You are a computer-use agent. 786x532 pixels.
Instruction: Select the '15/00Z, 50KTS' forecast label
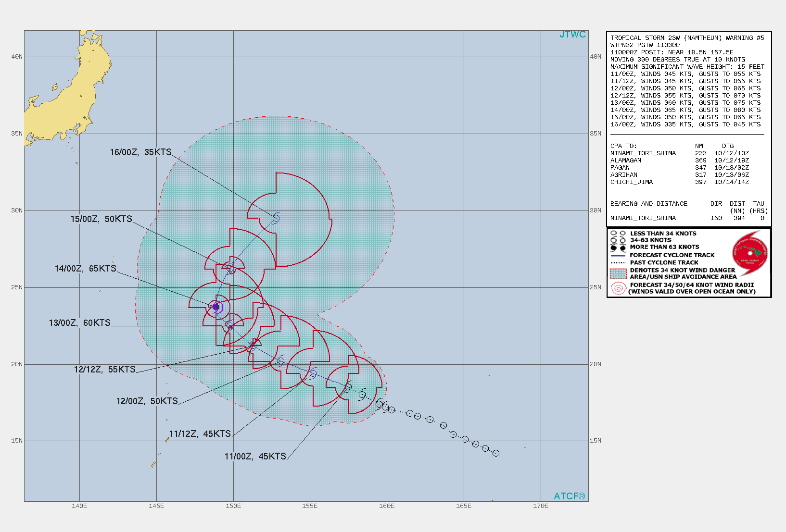point(101,219)
